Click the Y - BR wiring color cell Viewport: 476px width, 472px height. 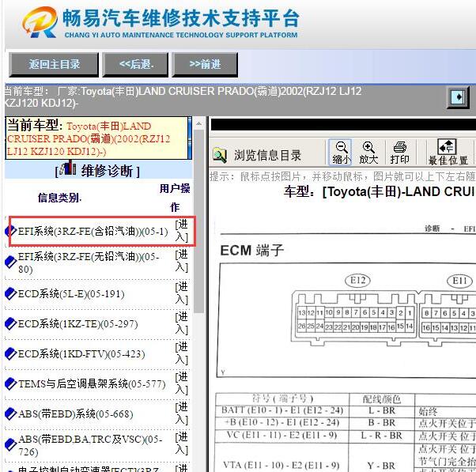pos(382,466)
